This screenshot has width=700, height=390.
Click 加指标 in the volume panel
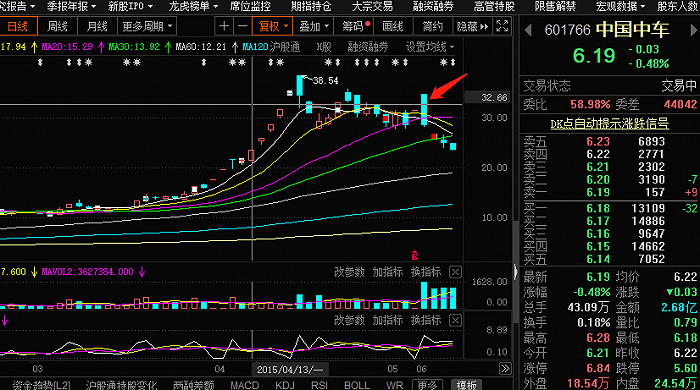tap(388, 272)
